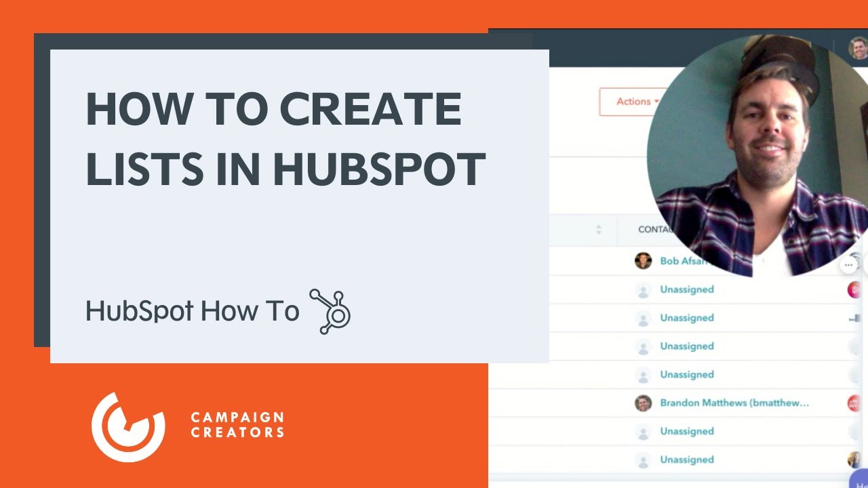Click Unassigned directly below Brandon Matthews
868x488 pixels.
687,431
